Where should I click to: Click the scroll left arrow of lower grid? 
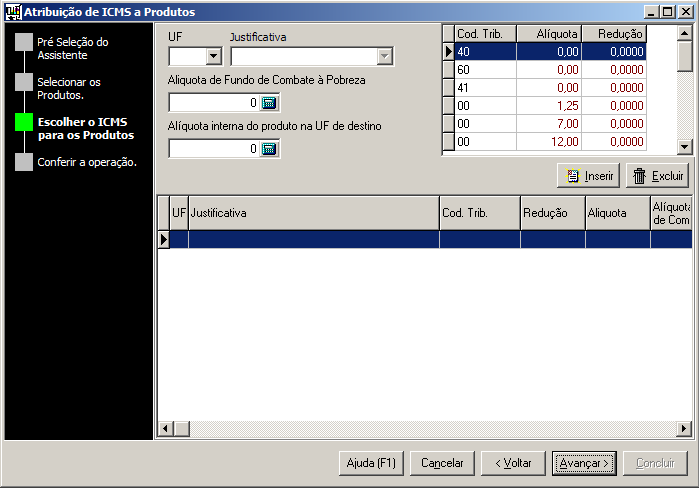(165, 429)
